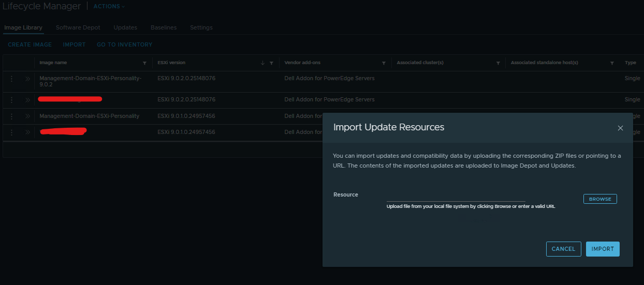
Task: Open the Updates tab
Action: click(x=125, y=27)
